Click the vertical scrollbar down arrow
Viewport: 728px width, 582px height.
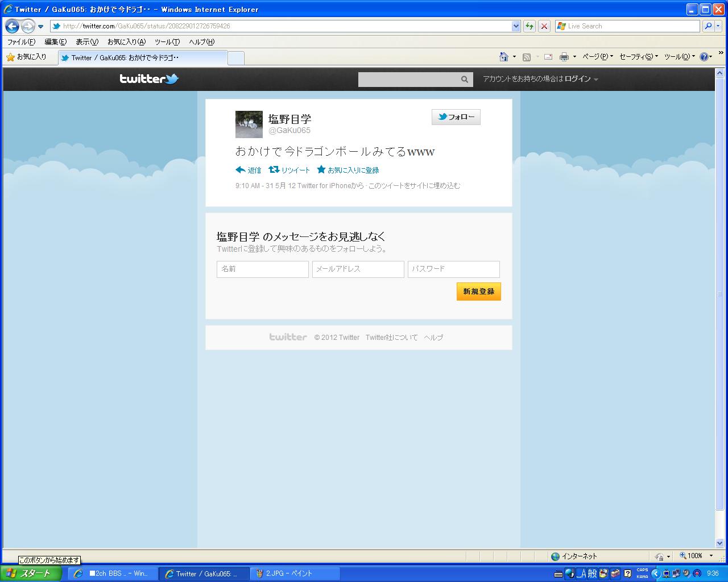(x=719, y=543)
